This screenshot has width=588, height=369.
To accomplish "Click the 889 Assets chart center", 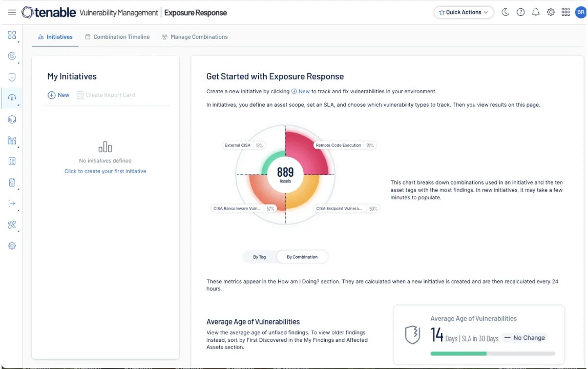I will tap(285, 175).
